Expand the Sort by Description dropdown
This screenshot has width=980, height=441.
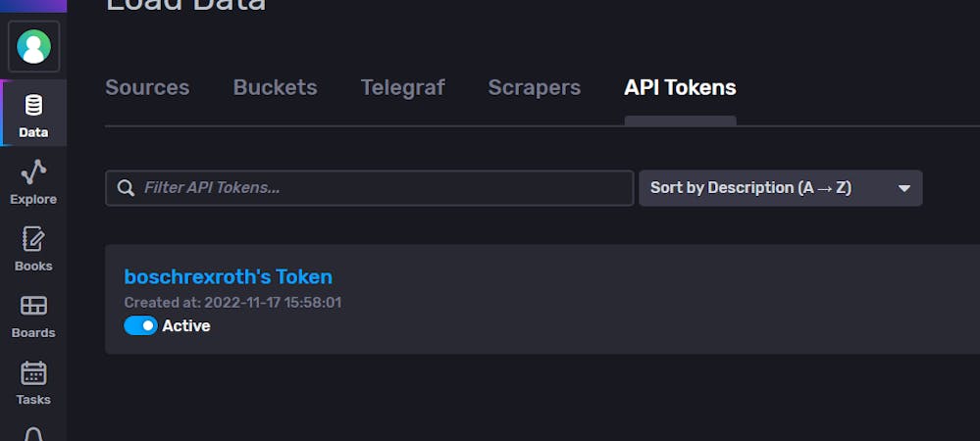click(x=781, y=188)
